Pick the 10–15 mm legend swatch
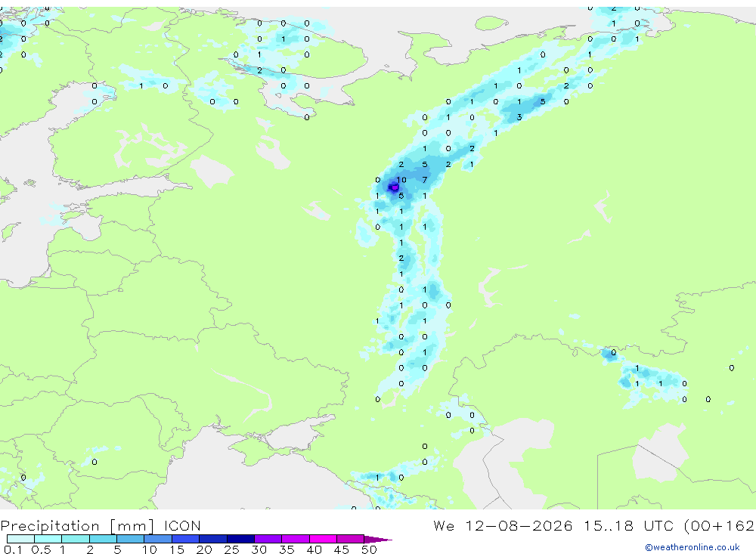 tap(158, 539)
